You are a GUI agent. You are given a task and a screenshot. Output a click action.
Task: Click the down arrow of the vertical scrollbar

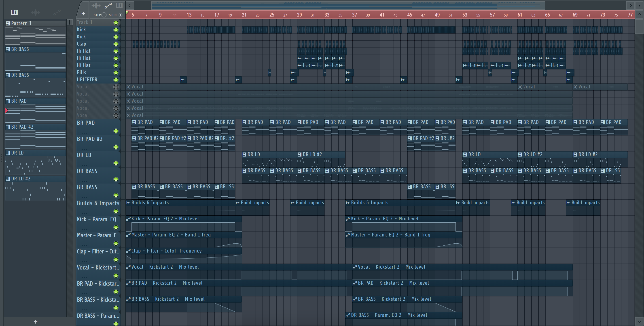[x=639, y=321]
